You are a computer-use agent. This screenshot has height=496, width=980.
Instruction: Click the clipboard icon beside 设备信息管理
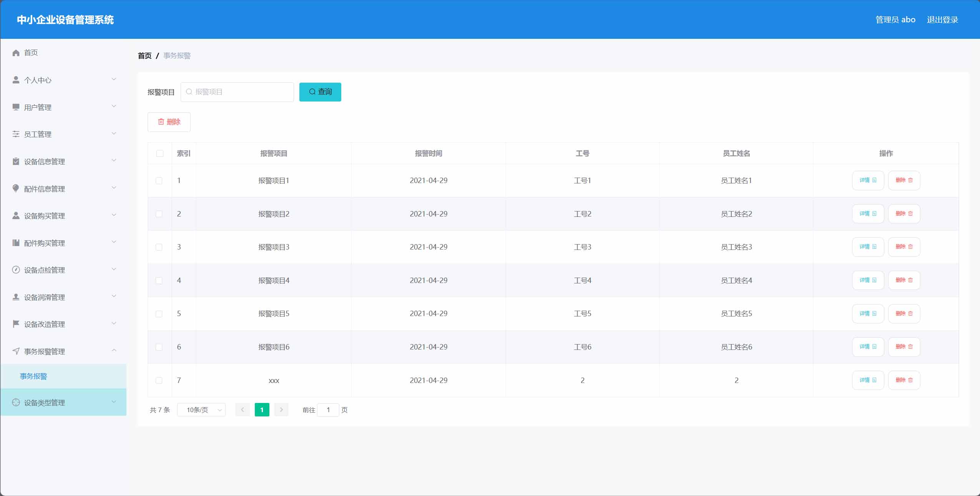pyautogui.click(x=16, y=161)
